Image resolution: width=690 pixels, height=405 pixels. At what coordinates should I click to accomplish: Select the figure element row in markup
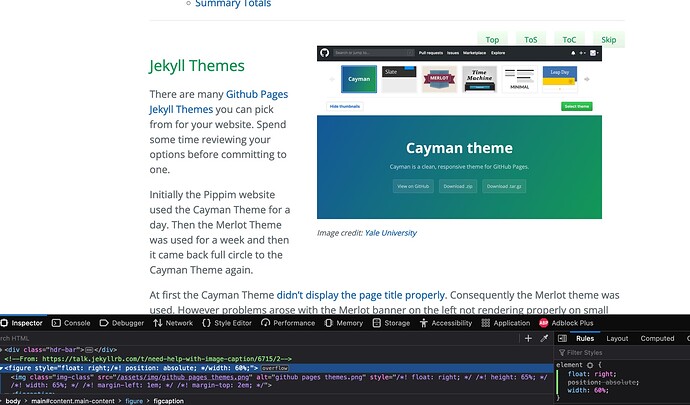point(276,368)
